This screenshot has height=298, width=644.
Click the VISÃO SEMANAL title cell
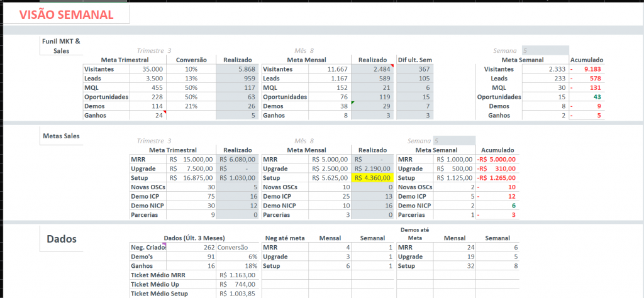(x=66, y=14)
